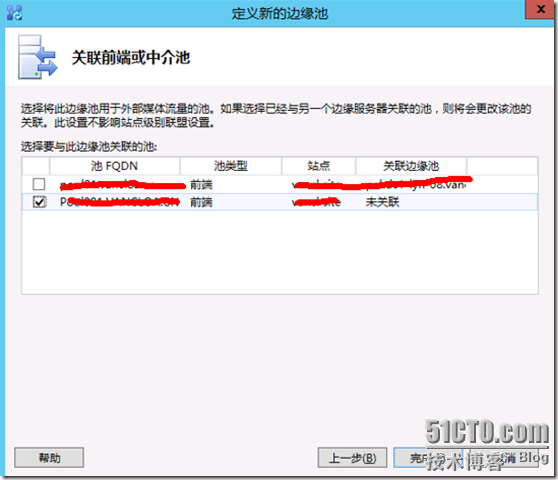Go back with the 上一步(B) button
Image resolution: width=558 pixels, height=480 pixels.
tap(352, 458)
